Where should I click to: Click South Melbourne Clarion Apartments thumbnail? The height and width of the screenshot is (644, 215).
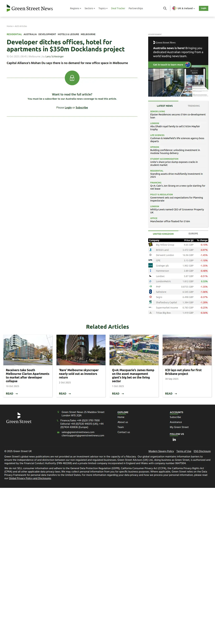point(28,350)
